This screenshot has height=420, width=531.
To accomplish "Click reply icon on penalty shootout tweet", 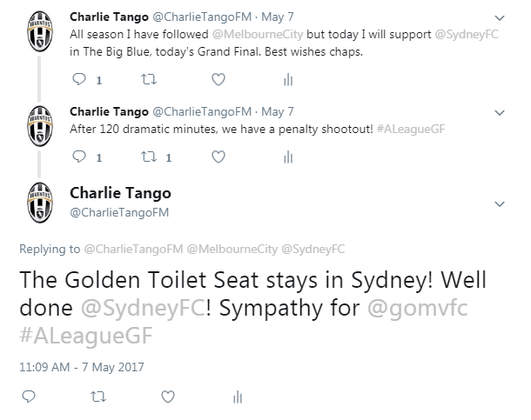I will (x=79, y=157).
